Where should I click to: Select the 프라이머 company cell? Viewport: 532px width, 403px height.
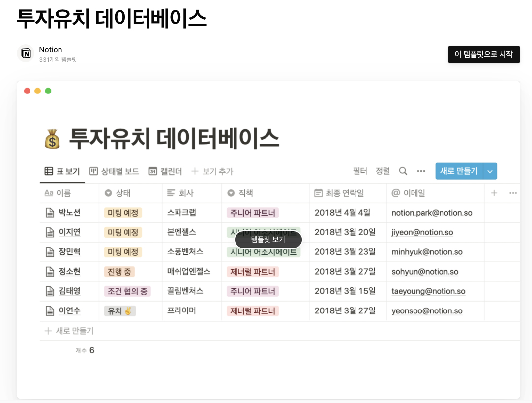point(192,311)
